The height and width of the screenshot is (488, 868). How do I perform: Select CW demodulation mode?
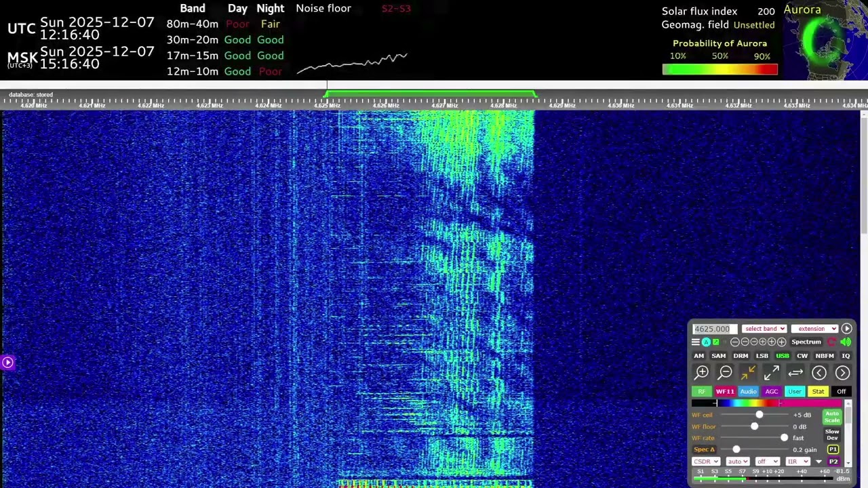coord(802,356)
